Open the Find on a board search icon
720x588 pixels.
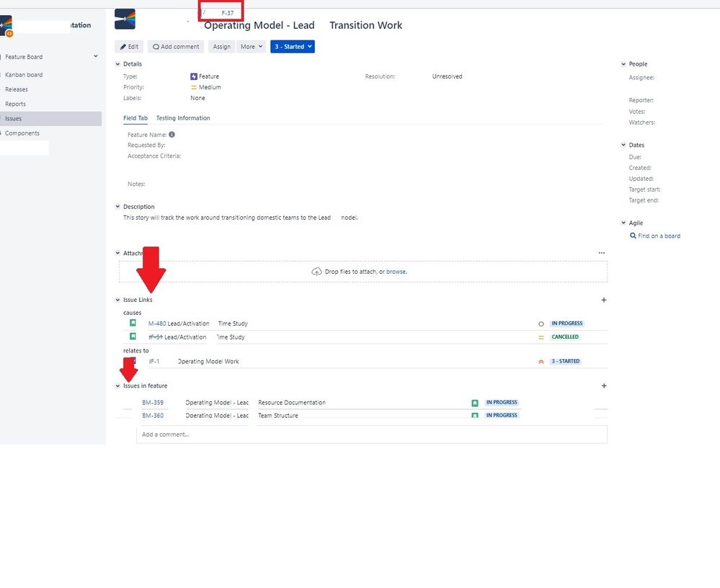click(631, 236)
